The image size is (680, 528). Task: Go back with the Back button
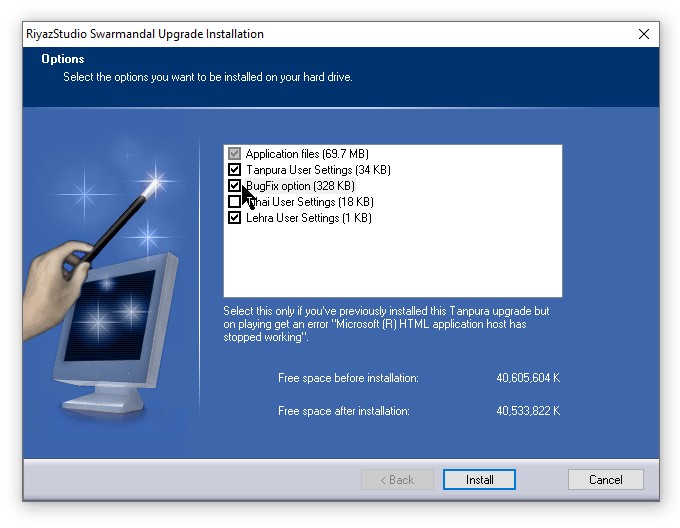point(397,479)
